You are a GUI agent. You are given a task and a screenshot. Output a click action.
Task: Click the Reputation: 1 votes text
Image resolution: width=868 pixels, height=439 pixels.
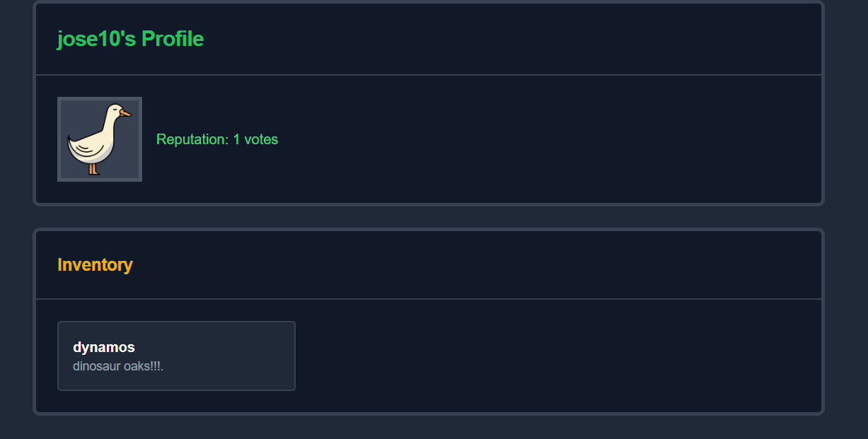217,139
